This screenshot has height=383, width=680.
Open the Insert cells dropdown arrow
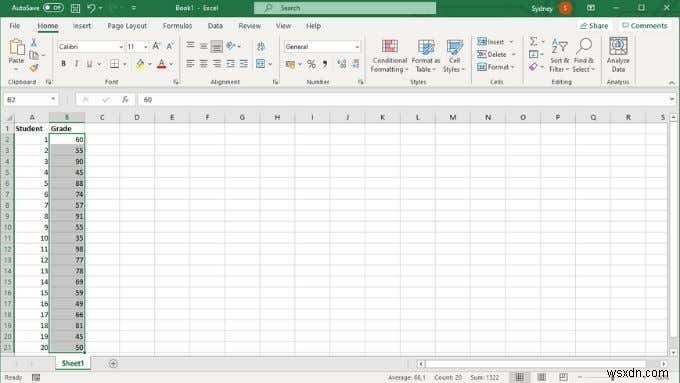511,42
